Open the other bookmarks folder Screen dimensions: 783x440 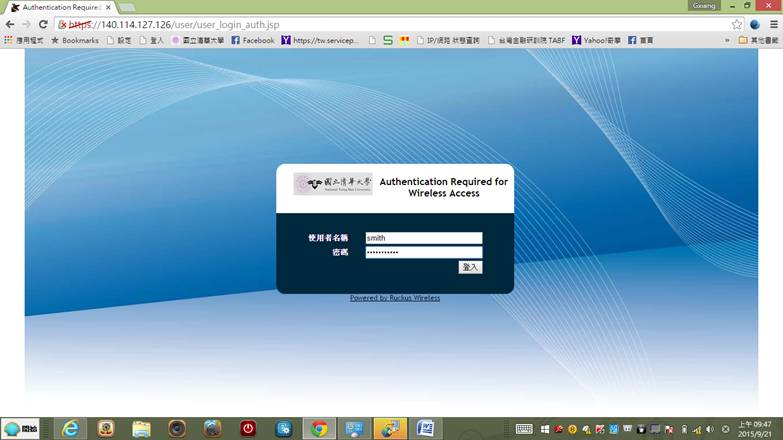pos(757,40)
